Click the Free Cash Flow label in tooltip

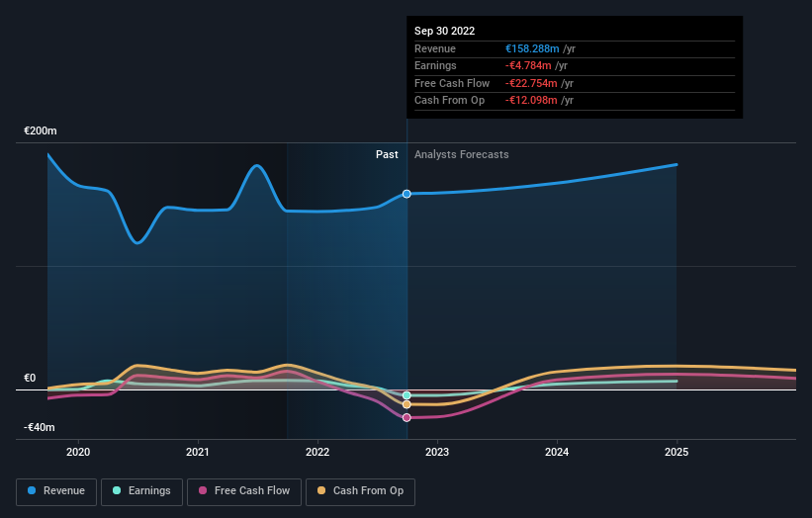(452, 83)
